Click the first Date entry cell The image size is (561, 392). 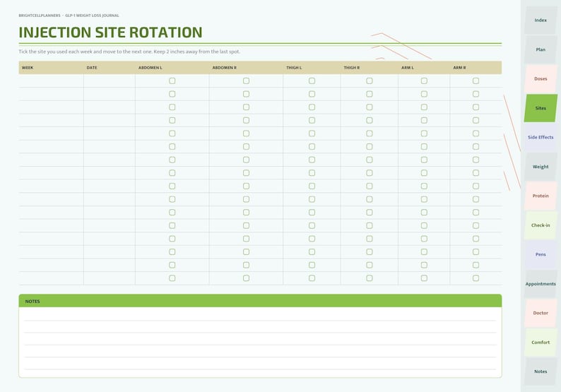pos(110,81)
